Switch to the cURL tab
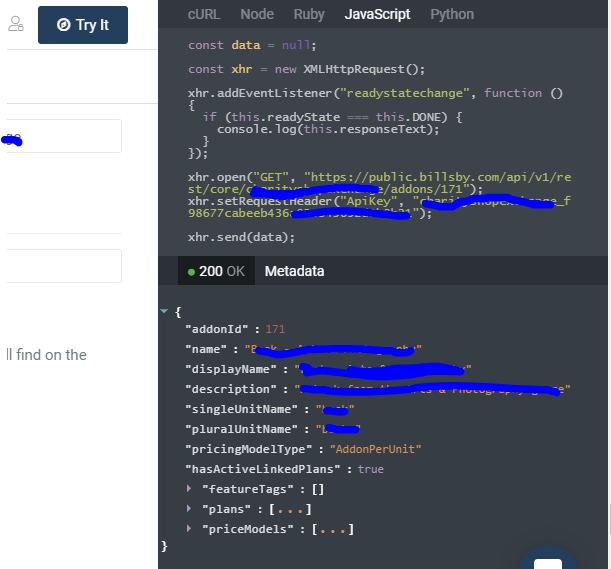 [x=204, y=14]
